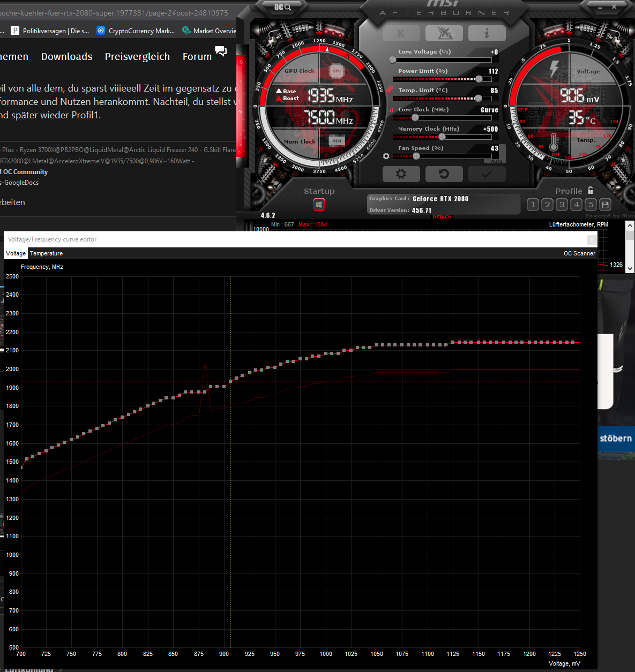Toggle the power/temp limit link icon
This screenshot has height=672, width=635.
point(390,89)
